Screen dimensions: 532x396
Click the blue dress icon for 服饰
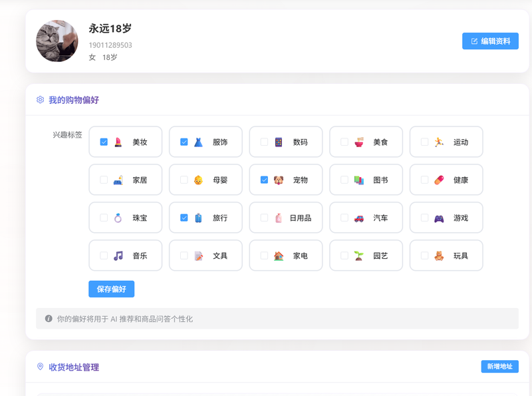pos(198,142)
